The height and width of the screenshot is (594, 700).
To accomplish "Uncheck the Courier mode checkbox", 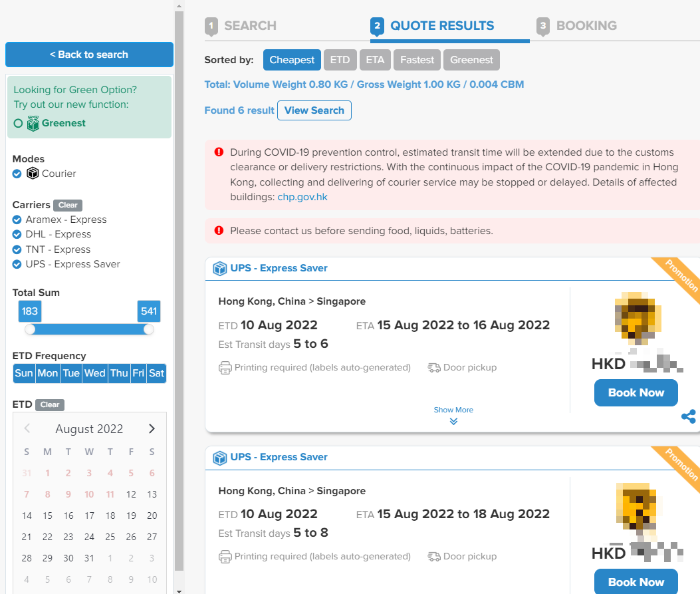I will click(x=17, y=174).
